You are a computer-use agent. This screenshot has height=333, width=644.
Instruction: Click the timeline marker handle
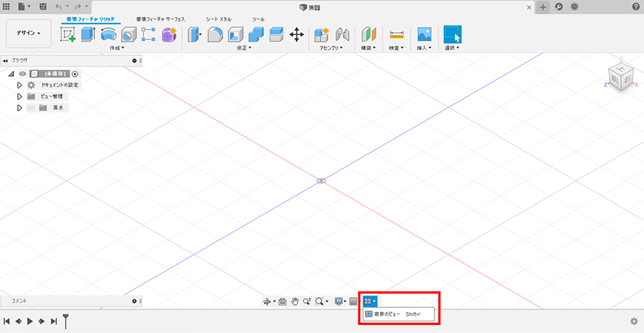[x=66, y=319]
